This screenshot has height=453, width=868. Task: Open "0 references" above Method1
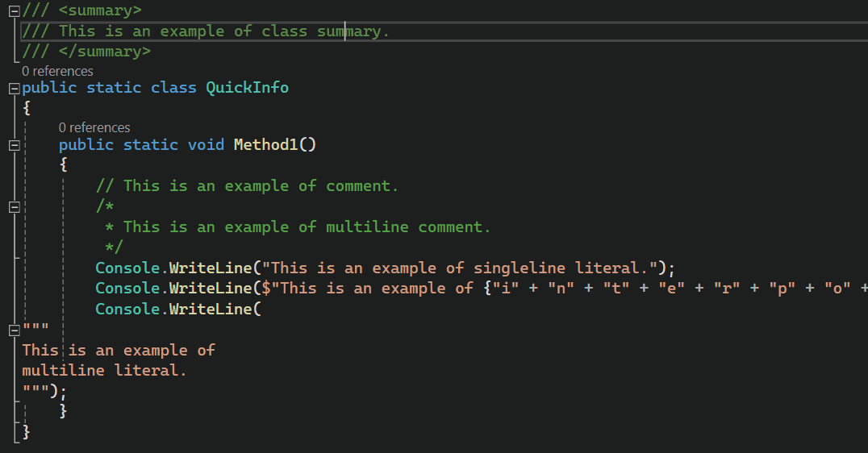tap(94, 127)
